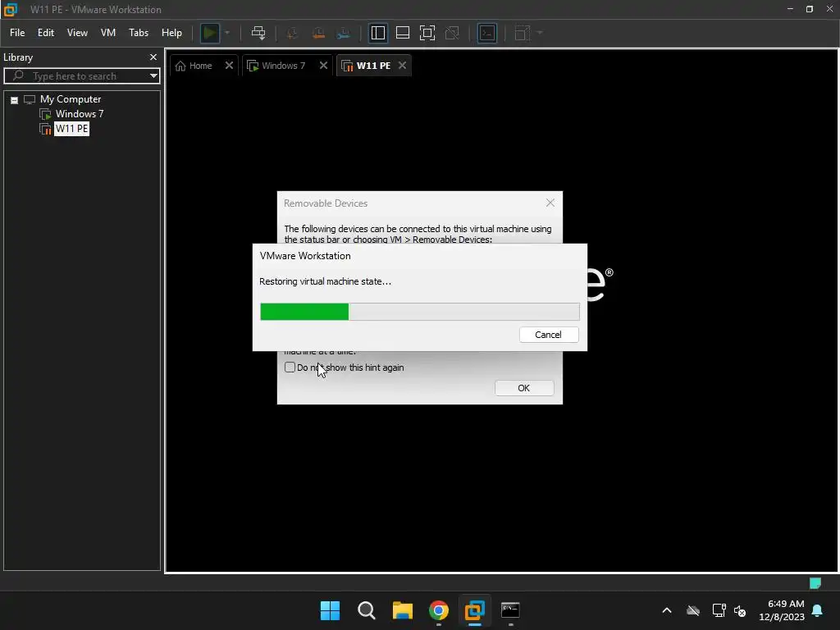840x630 pixels.
Task: Select My Computer in the Library
Action: tap(71, 99)
